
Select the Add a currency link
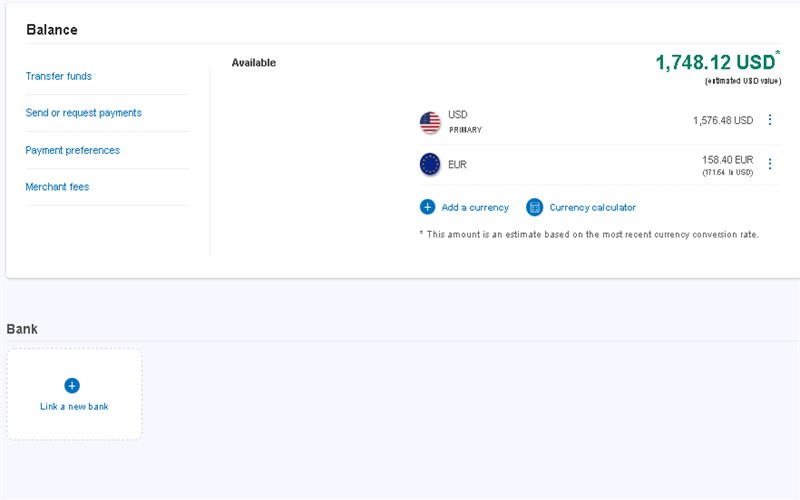[475, 208]
